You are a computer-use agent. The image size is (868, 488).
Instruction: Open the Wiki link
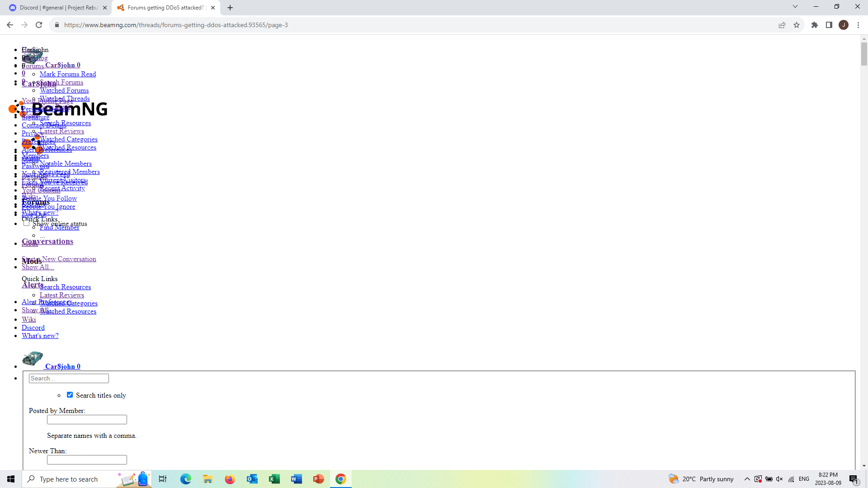(x=28, y=319)
